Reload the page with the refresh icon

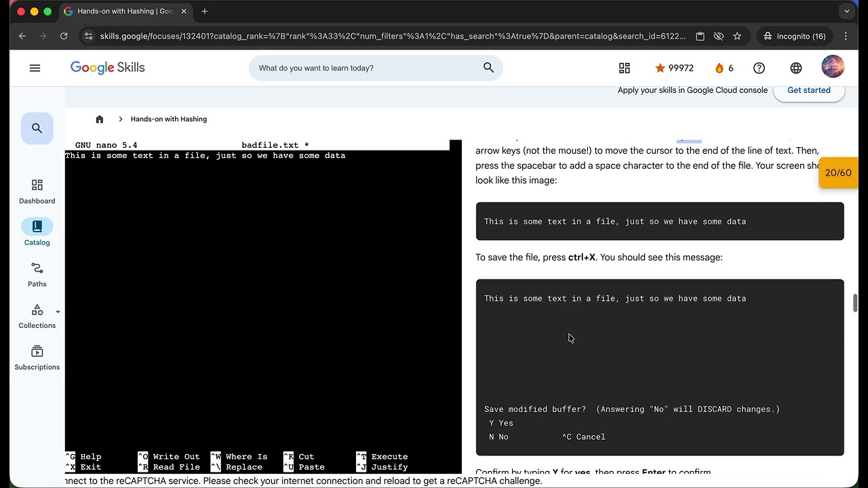click(x=64, y=36)
